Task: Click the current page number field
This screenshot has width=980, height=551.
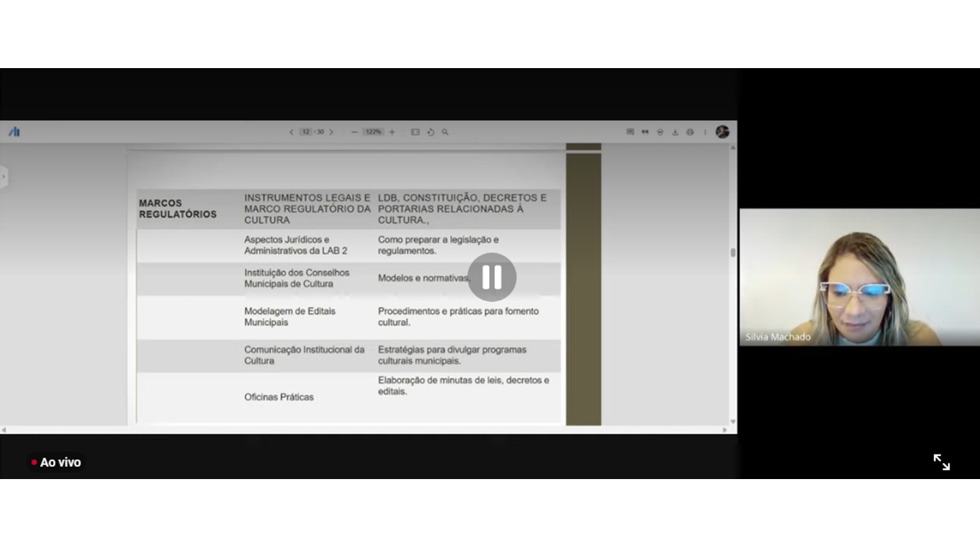Action: coord(305,132)
